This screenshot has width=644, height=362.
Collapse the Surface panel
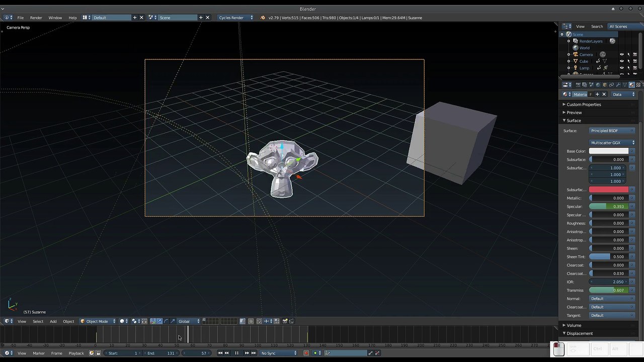click(574, 121)
